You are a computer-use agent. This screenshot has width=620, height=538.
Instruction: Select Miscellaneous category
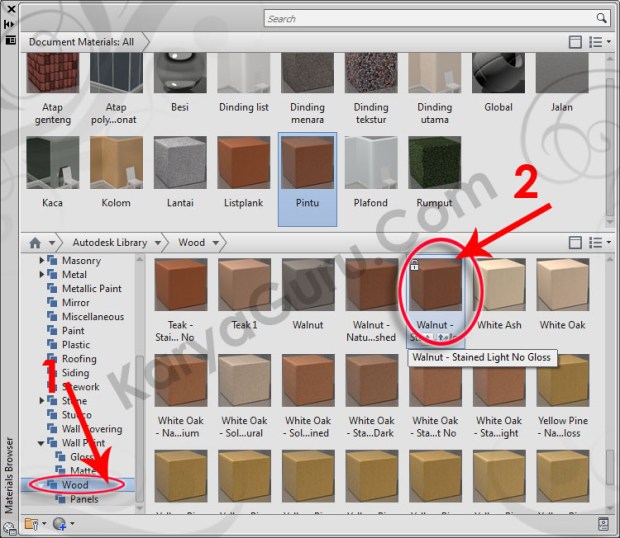coord(93,317)
